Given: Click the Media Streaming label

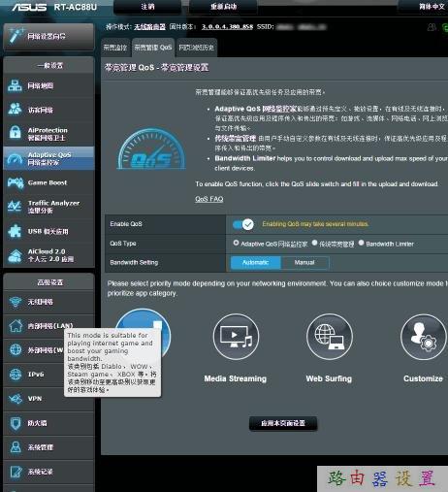Looking at the screenshot, I should (x=236, y=378).
